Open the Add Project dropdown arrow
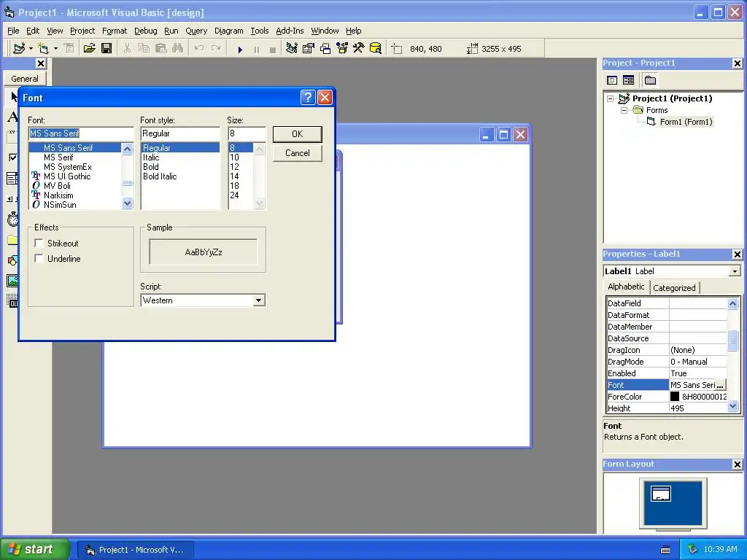Viewport: 747px width, 560px height. (x=31, y=49)
